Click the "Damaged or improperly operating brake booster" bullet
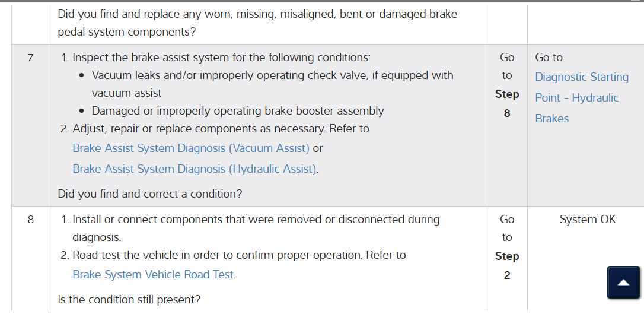The image size is (644, 317). pyautogui.click(x=238, y=111)
